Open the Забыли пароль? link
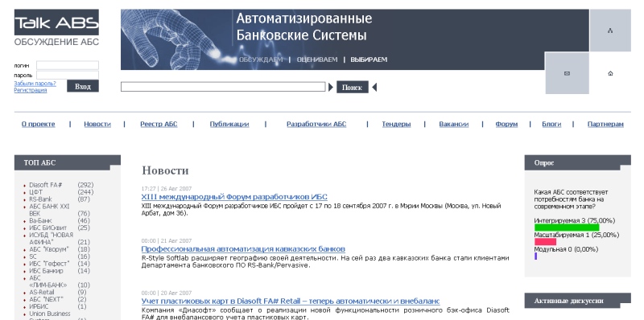Image resolution: width=644 pixels, height=320 pixels. pyautogui.click(x=35, y=84)
